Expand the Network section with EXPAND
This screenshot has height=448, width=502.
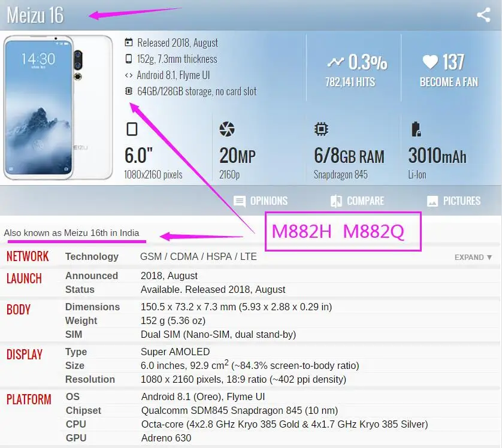pyautogui.click(x=473, y=258)
